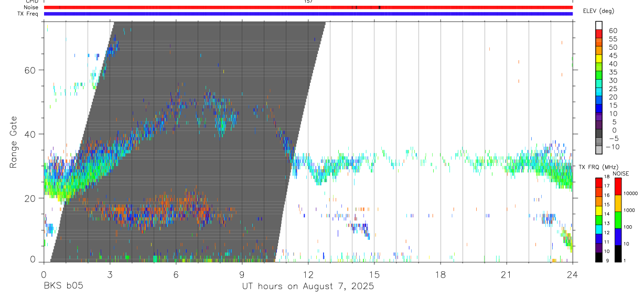This screenshot has width=644, height=297.
Task: Click Range Gate tick label '20'
Action: 30,198
